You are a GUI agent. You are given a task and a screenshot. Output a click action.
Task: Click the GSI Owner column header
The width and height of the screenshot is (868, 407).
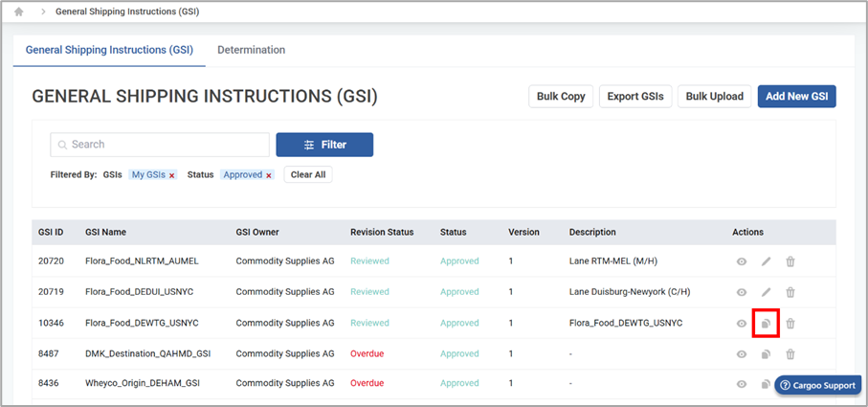(x=257, y=233)
